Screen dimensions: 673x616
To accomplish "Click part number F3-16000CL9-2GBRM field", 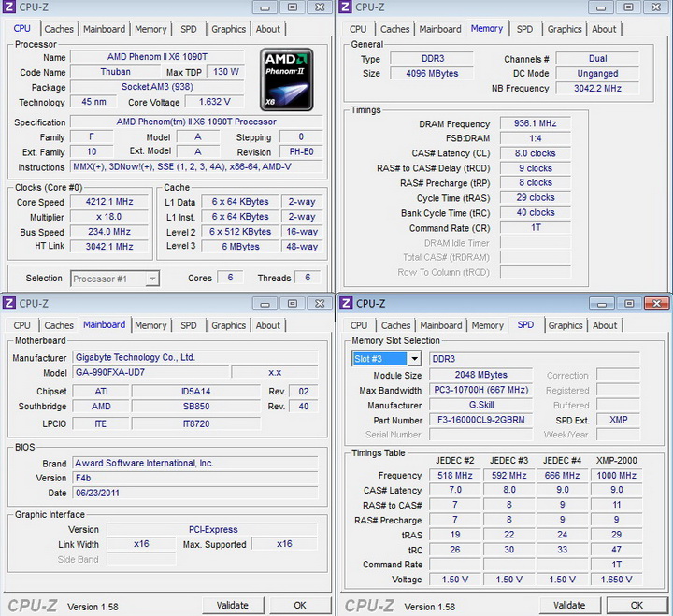I will point(480,420).
